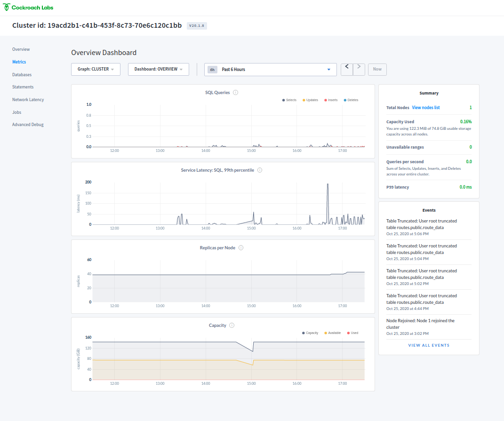Click the Cluster id heading text
The height and width of the screenshot is (421, 504).
[x=97, y=25]
